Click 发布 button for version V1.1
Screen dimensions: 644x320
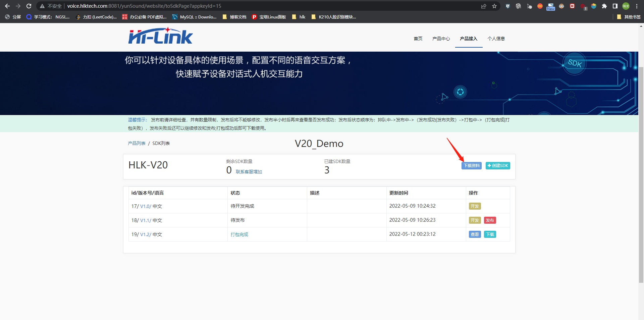(x=490, y=220)
